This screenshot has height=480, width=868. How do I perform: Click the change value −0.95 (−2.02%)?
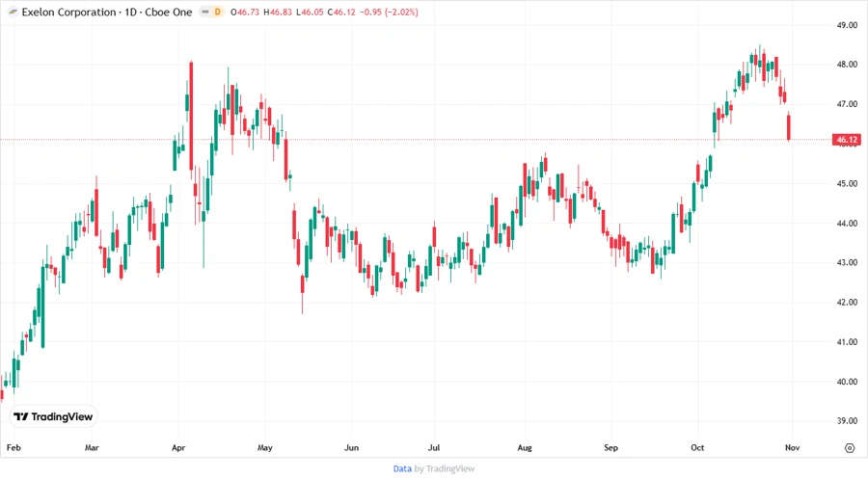(x=390, y=12)
